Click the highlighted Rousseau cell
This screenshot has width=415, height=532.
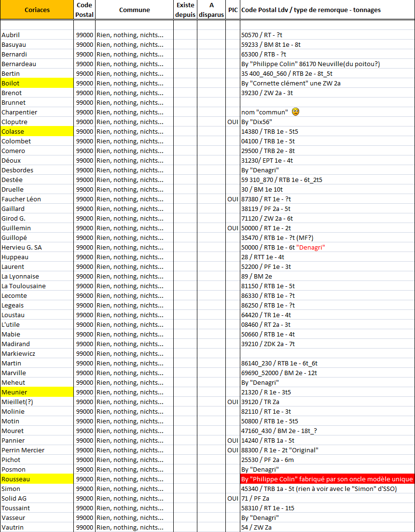[x=37, y=479]
